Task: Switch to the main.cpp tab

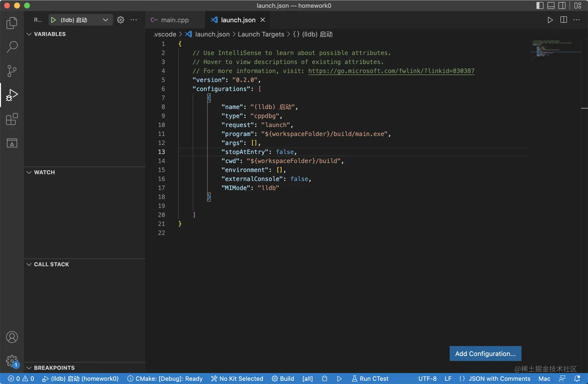Action: [x=175, y=20]
